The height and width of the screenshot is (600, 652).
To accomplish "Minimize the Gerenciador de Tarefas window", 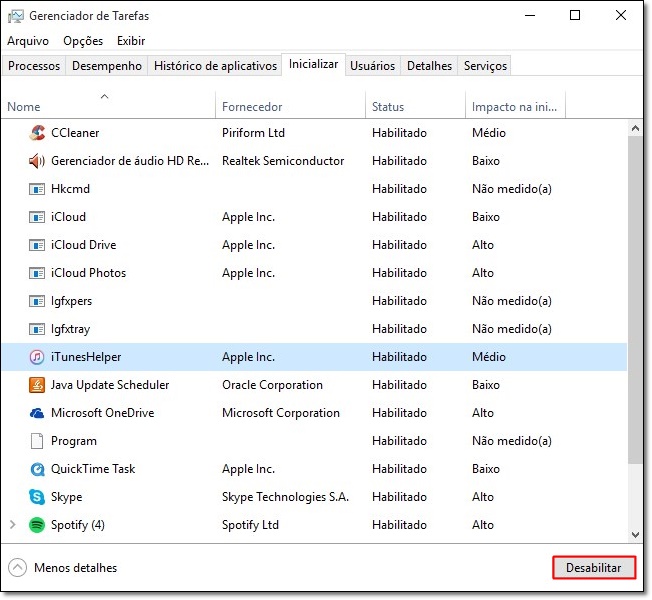I will pyautogui.click(x=530, y=16).
